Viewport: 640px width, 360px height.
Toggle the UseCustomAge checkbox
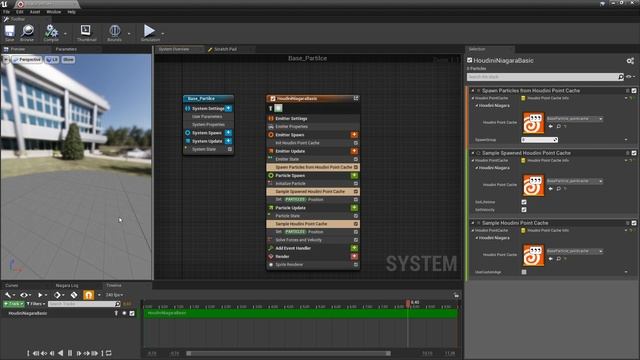(x=524, y=272)
